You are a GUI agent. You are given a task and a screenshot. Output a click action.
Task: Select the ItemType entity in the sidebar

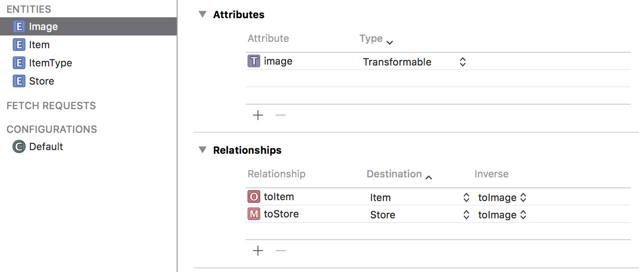(x=50, y=63)
